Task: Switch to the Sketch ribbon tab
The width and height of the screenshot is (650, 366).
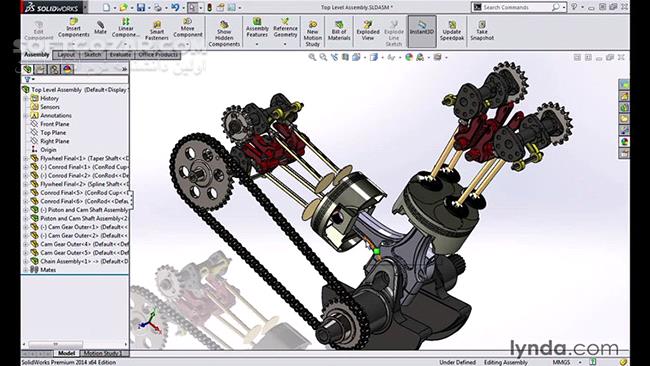Action: click(93, 55)
